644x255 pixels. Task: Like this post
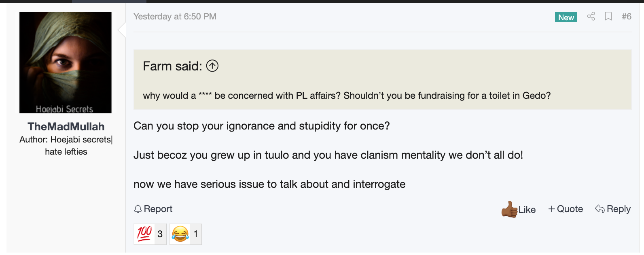tap(519, 209)
